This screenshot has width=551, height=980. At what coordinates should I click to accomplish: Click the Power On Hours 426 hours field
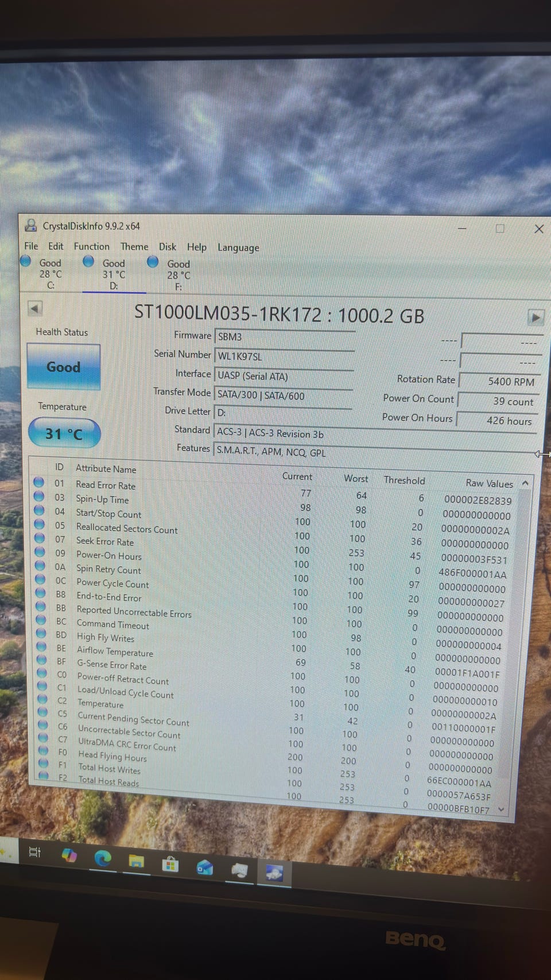click(497, 420)
